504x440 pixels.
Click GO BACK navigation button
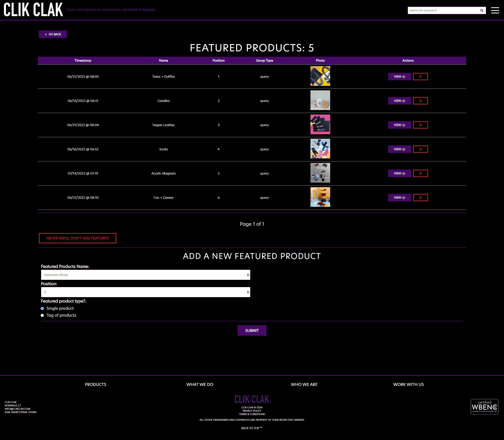pyautogui.click(x=53, y=34)
